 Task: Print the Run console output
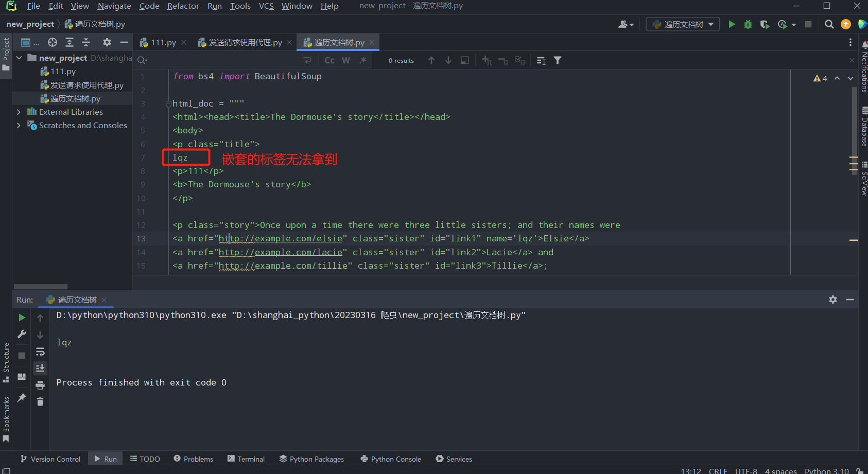[x=40, y=385]
